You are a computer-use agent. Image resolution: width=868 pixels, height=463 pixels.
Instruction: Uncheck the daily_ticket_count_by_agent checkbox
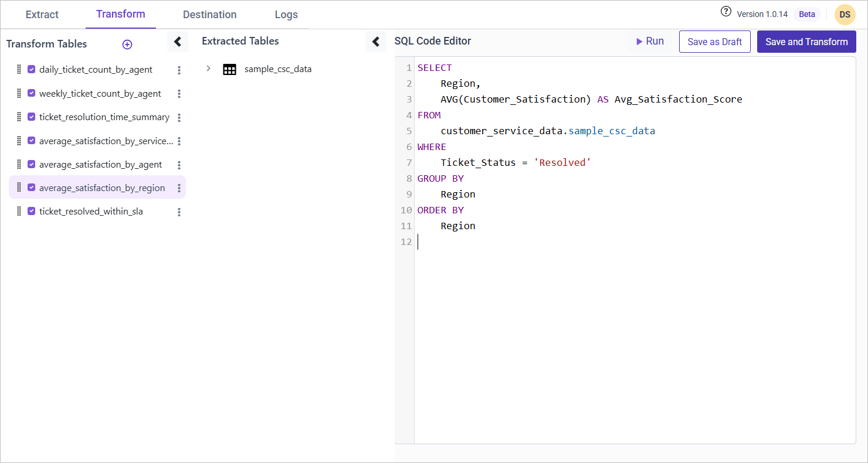pos(32,70)
